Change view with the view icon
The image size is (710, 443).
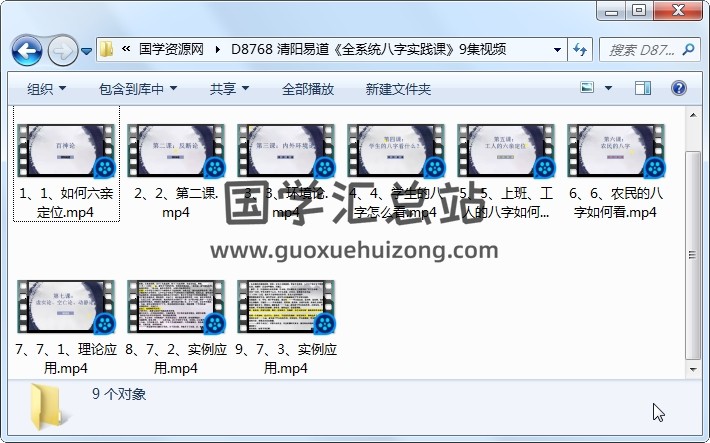[587, 87]
